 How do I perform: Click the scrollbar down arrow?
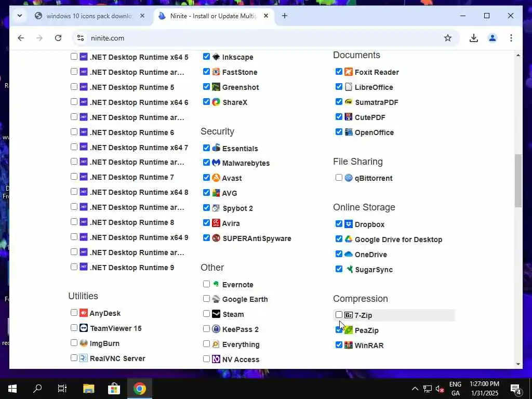(x=518, y=364)
